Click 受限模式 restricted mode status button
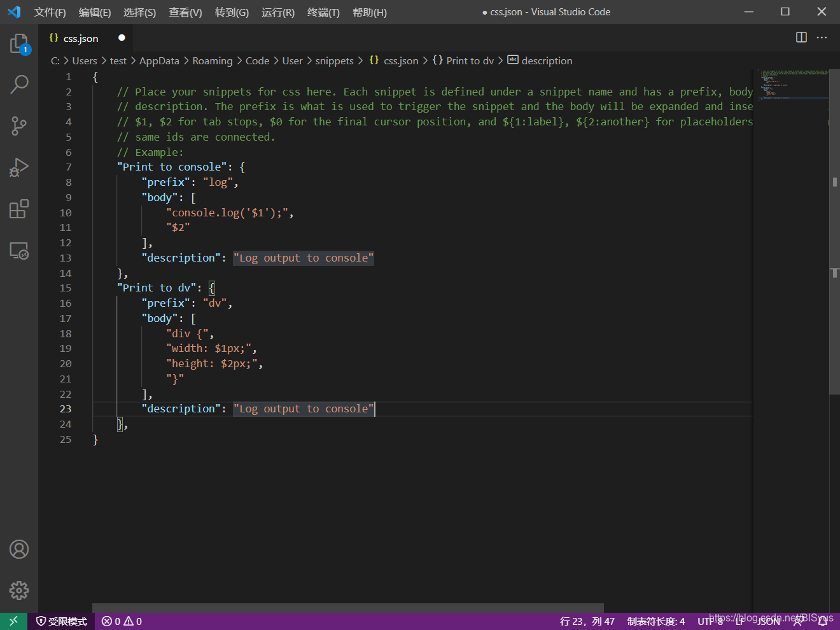Viewport: 840px width, 630px height. 62,621
